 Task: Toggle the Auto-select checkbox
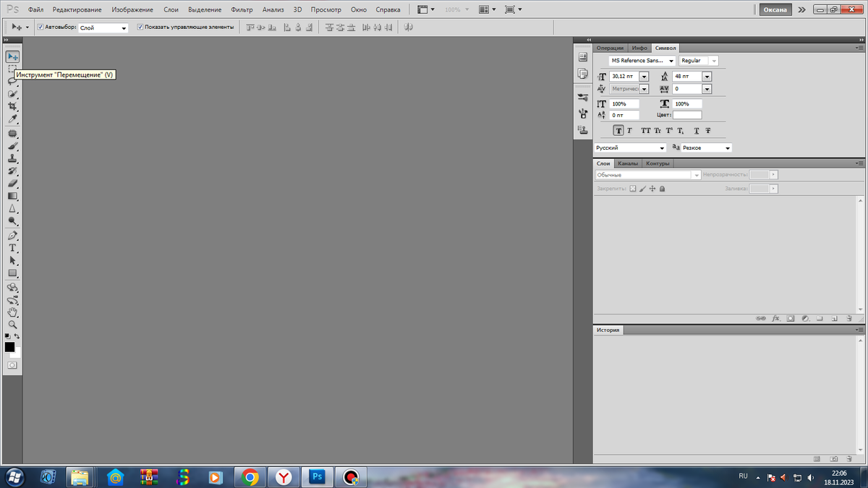[41, 27]
